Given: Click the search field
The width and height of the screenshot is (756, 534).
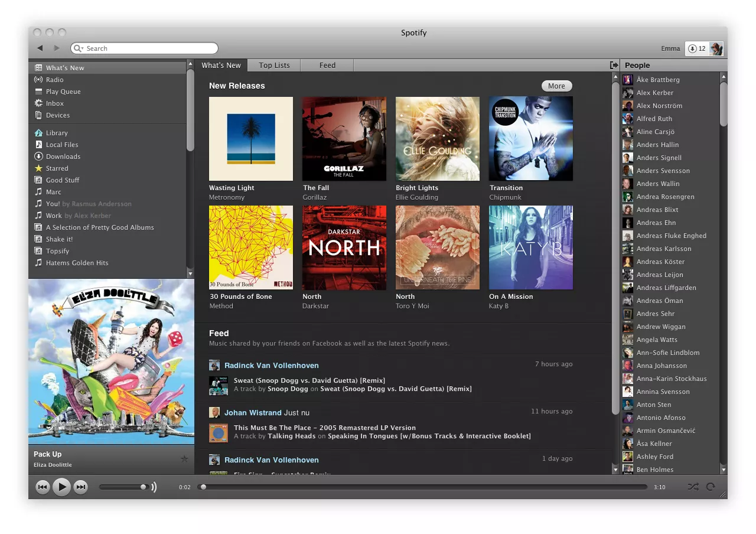Looking at the screenshot, I should 144,48.
